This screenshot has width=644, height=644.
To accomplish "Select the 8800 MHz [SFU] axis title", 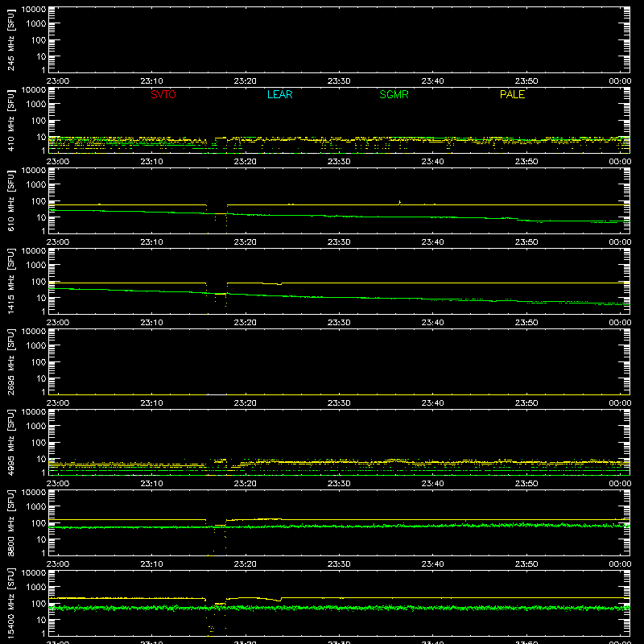I will point(10,522).
